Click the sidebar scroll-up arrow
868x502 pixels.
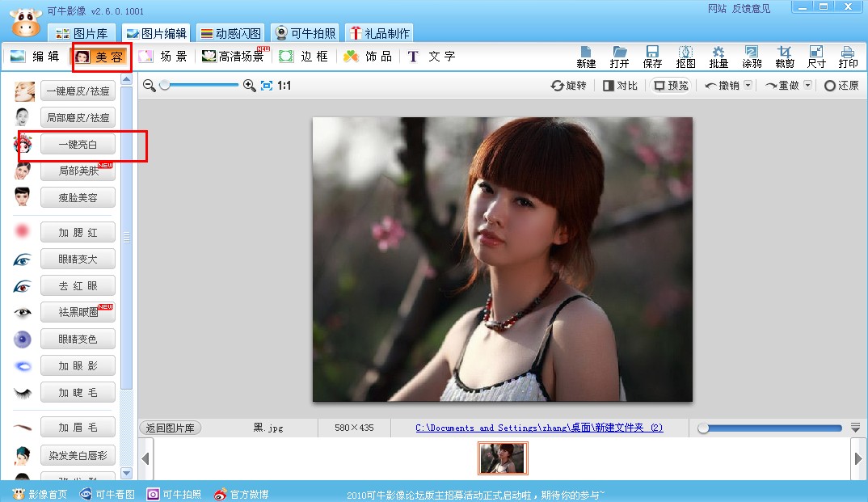(126, 80)
